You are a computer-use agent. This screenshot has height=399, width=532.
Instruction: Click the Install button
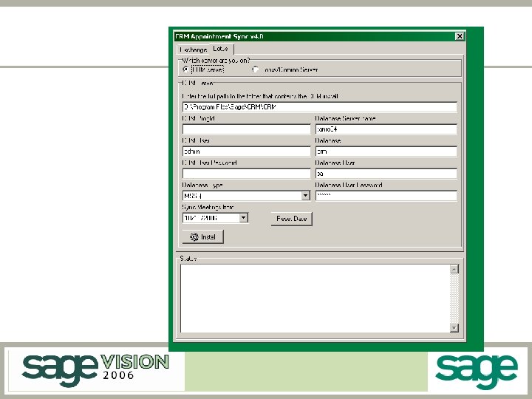click(203, 237)
